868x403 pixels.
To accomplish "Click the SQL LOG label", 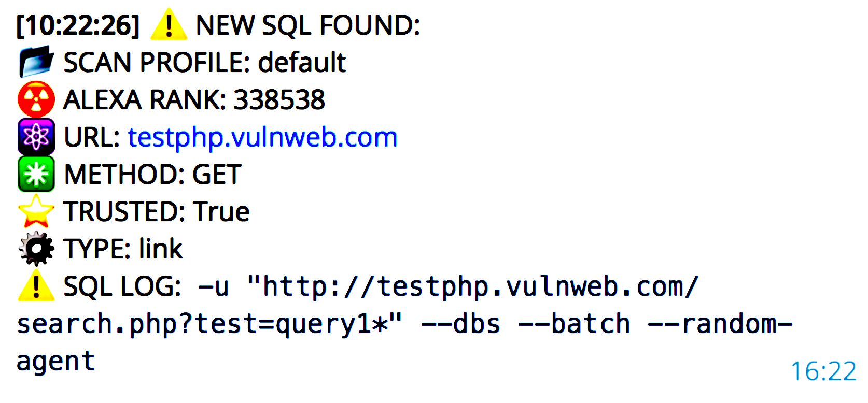I will (x=122, y=286).
